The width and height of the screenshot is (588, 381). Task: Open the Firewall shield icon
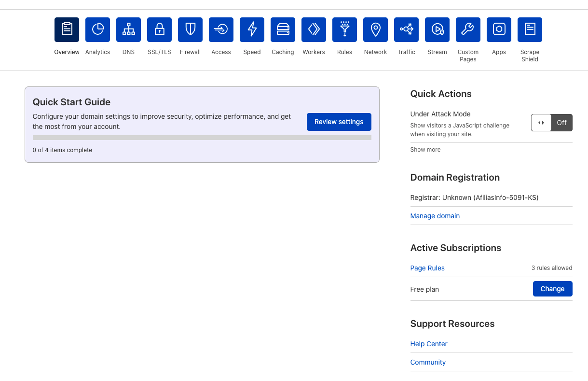coord(190,29)
